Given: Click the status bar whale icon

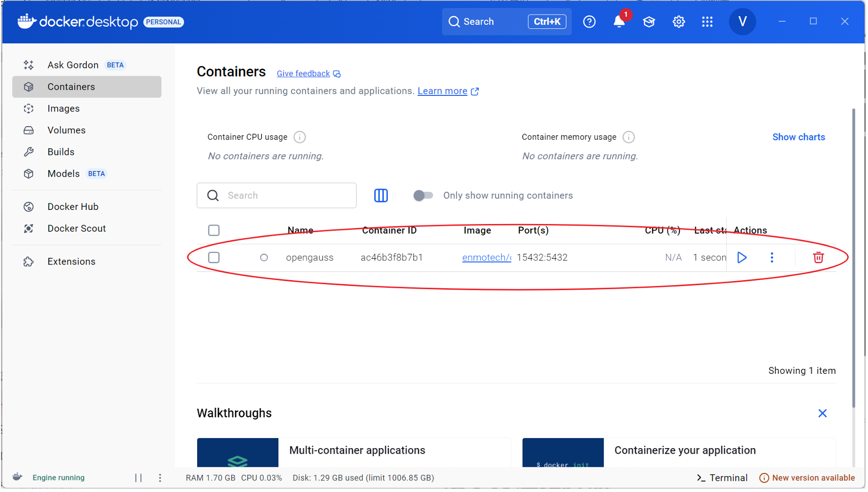Looking at the screenshot, I should pos(18,477).
